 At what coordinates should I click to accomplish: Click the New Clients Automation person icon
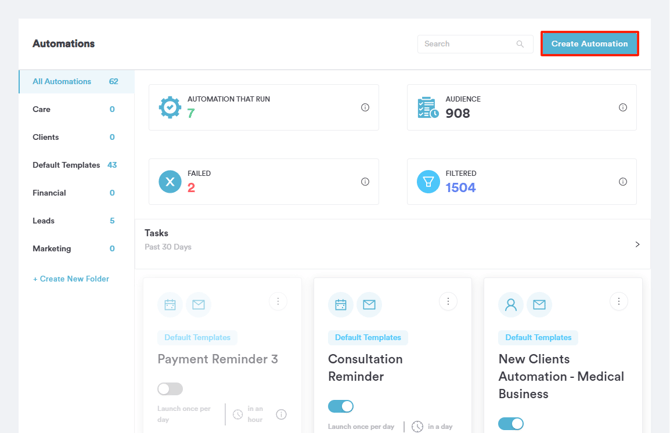511,305
